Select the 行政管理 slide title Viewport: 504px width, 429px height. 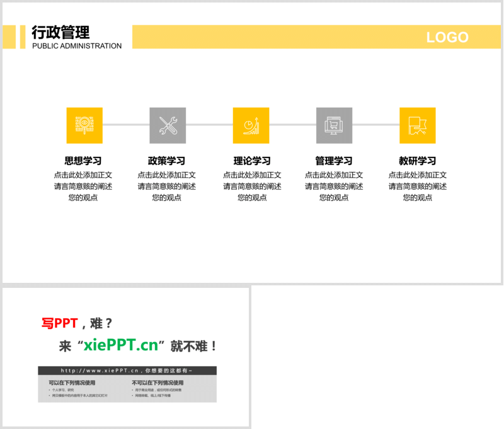click(60, 32)
